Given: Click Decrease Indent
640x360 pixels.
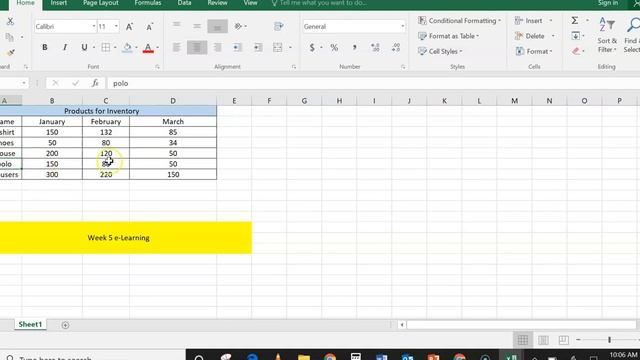Looking at the screenshot, I should point(237,48).
